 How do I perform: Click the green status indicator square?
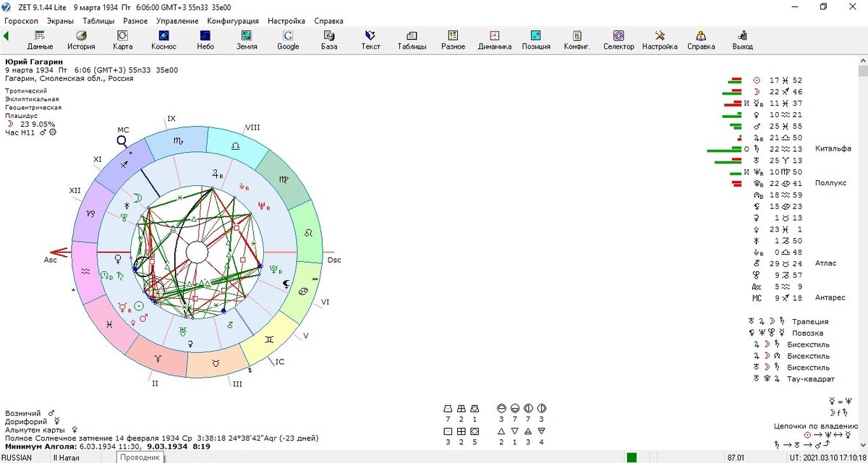coord(631,457)
